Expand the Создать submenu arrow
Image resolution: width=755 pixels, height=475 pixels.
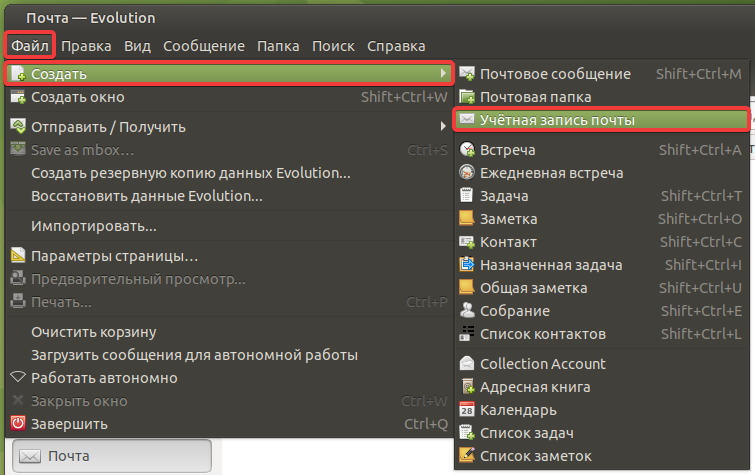pos(442,74)
